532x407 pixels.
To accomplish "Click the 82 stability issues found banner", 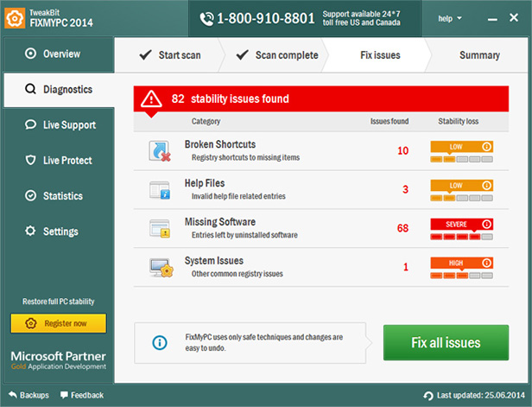I will [321, 99].
